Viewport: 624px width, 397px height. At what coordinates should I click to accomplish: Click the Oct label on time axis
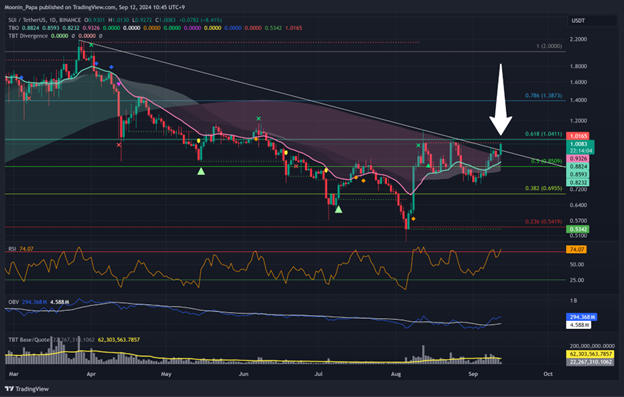pyautogui.click(x=548, y=374)
